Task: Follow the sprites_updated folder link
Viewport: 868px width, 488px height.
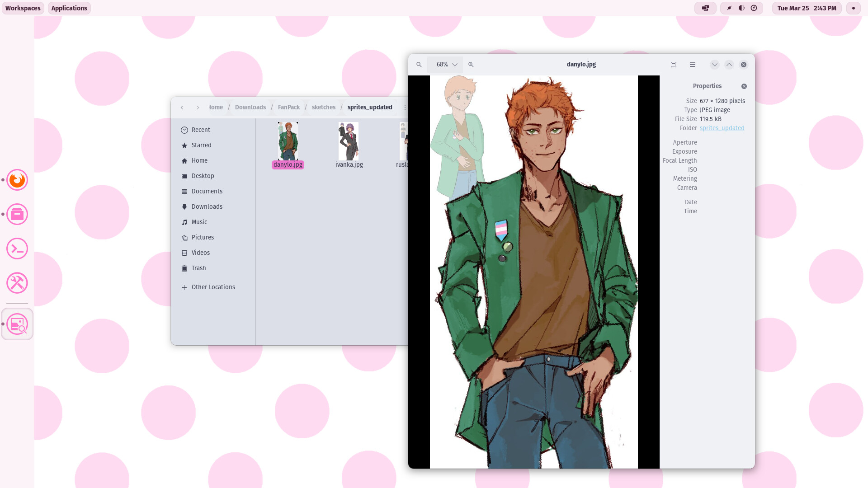Action: click(x=722, y=128)
